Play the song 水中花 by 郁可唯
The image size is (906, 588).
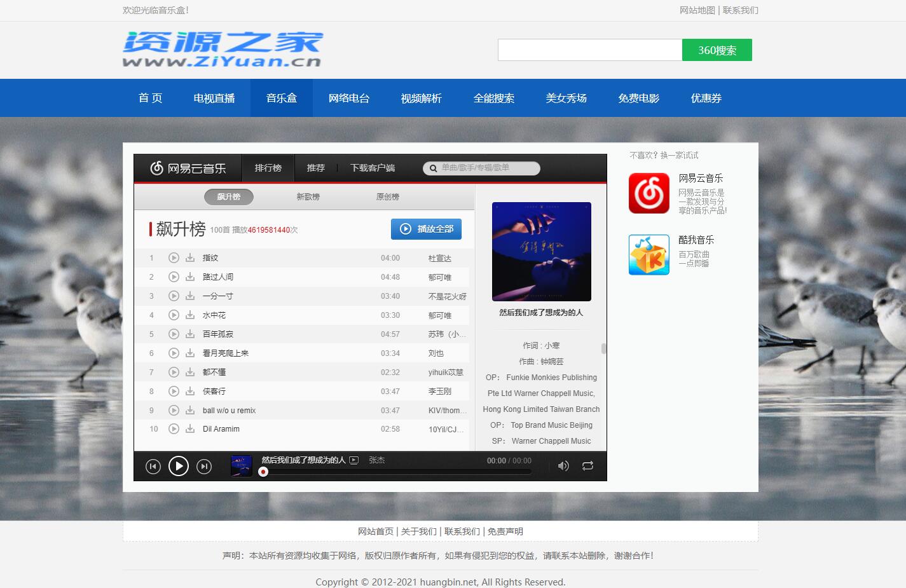(174, 315)
